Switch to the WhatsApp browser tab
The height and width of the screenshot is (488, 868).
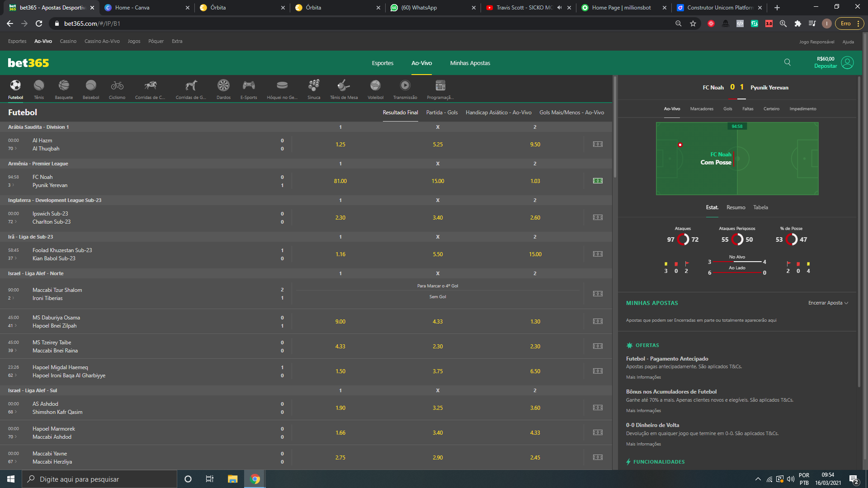click(433, 8)
